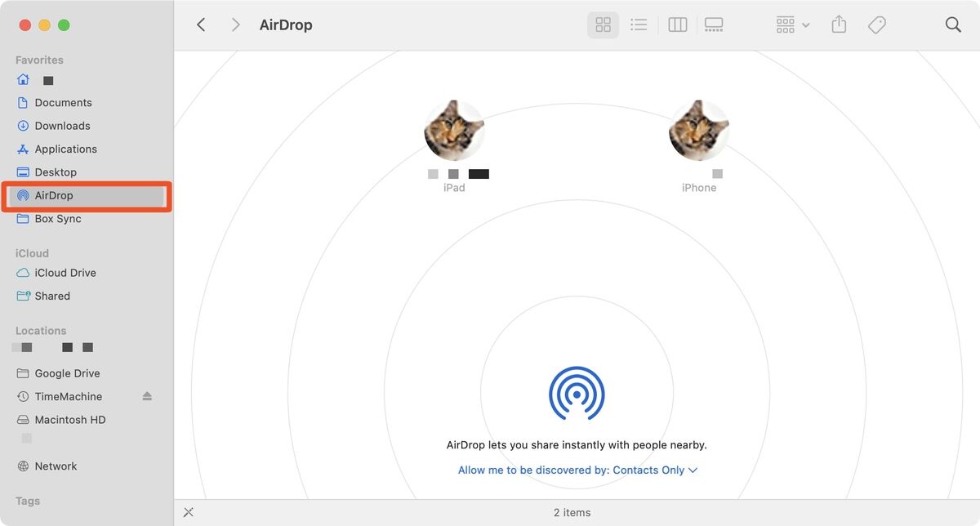Select the iPad AirDrop recipient avatar

(455, 131)
